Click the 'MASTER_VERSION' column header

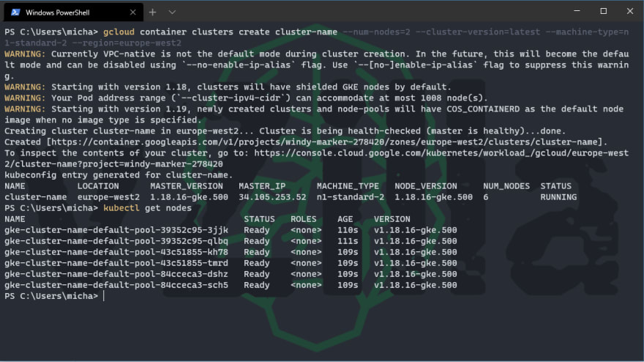click(x=187, y=186)
